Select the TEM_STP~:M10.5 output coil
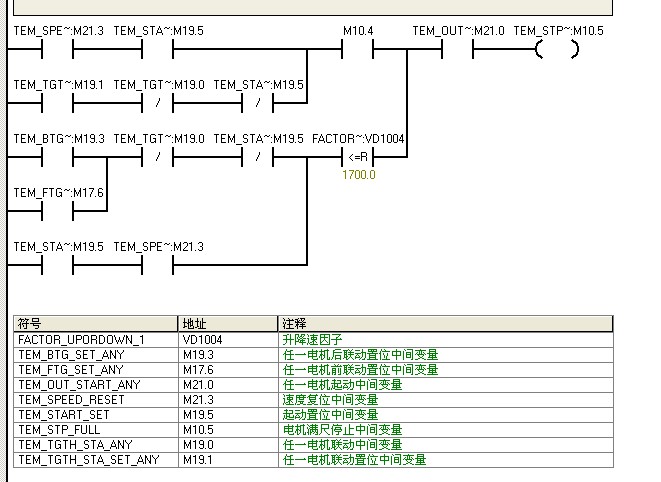This screenshot has height=482, width=661. (557, 49)
